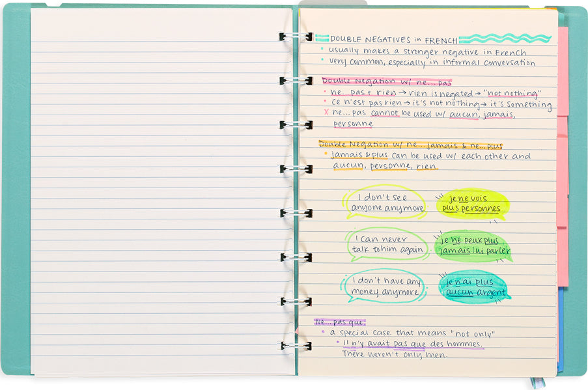Screen dimensions: 588x390
Task: Click the yellow filled "je ne vois plus personnes" bubble
Action: tap(472, 204)
